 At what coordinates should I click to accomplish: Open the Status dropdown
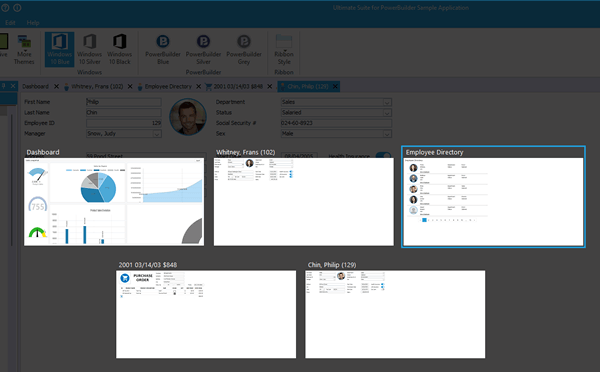[x=387, y=113]
